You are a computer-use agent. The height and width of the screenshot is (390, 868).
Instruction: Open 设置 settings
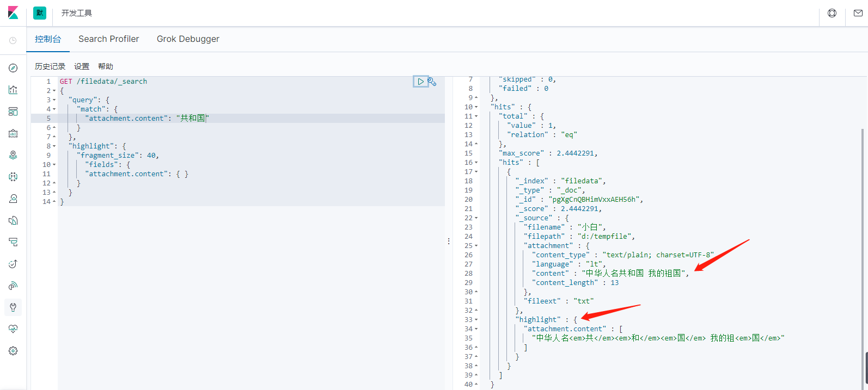[x=82, y=66]
